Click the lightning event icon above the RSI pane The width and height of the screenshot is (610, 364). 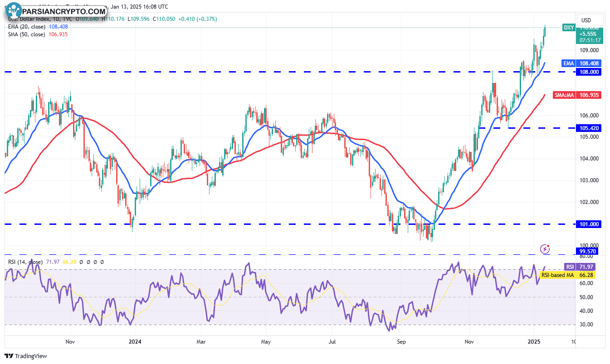coord(545,248)
